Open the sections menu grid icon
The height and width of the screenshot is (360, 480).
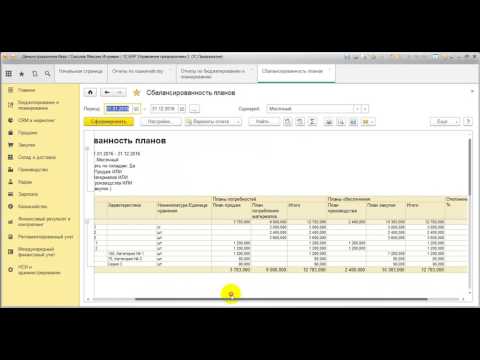(9, 74)
